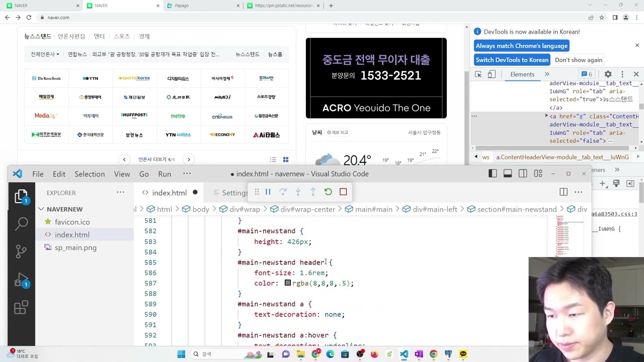Toggle the VS Code secondary side bar

pyautogui.click(x=523, y=173)
